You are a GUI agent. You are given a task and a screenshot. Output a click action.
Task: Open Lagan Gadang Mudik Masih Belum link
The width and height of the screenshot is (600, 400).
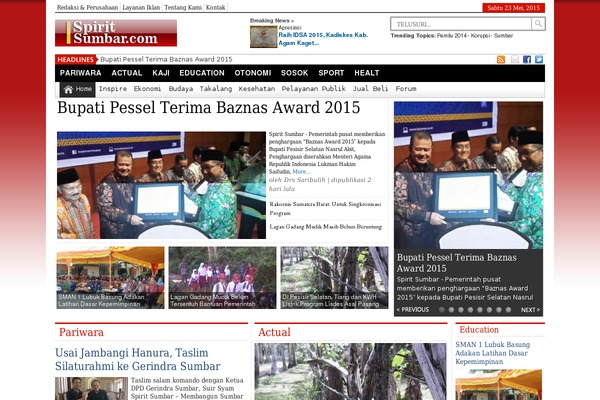click(326, 227)
